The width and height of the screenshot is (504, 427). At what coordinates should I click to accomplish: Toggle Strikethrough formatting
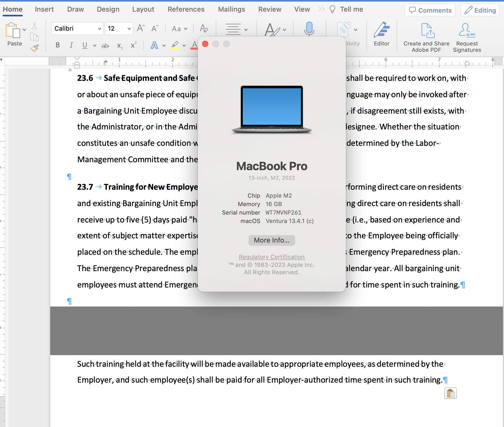(105, 46)
